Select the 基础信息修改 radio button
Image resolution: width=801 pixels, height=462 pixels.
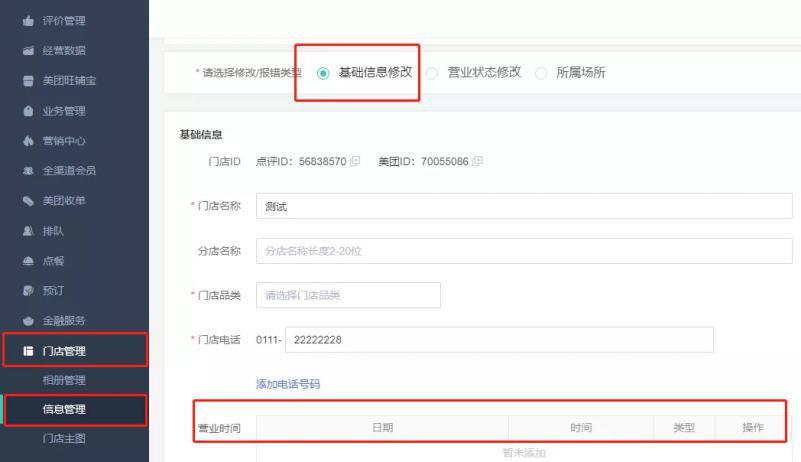(x=323, y=73)
